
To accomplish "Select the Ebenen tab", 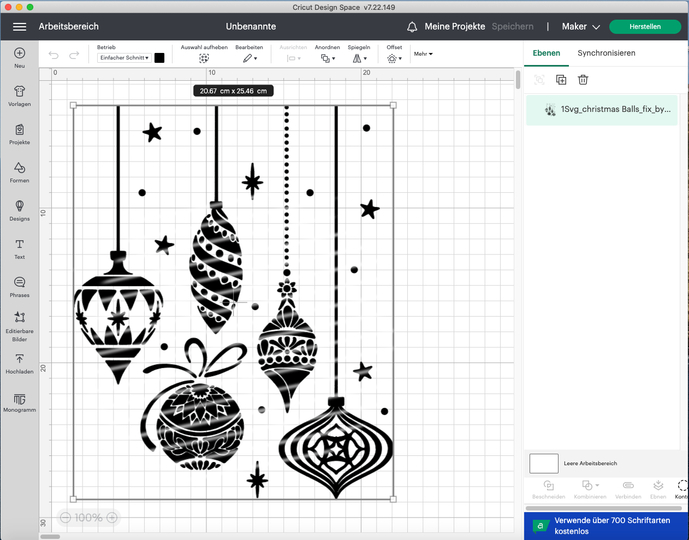I will pyautogui.click(x=546, y=52).
